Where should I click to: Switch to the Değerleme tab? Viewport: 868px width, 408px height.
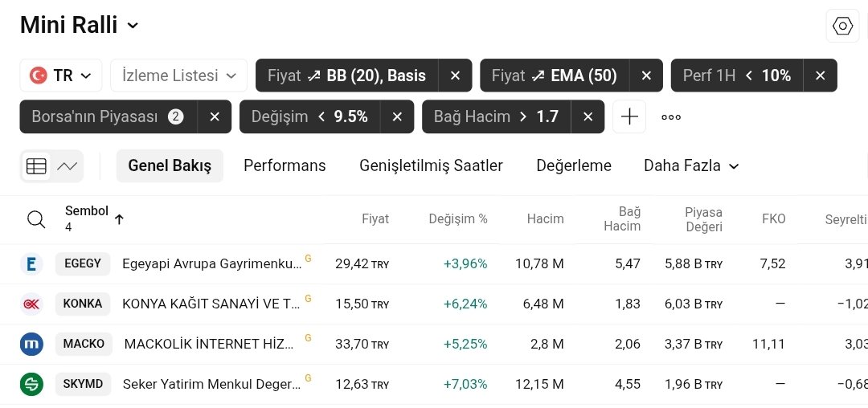[x=573, y=166]
